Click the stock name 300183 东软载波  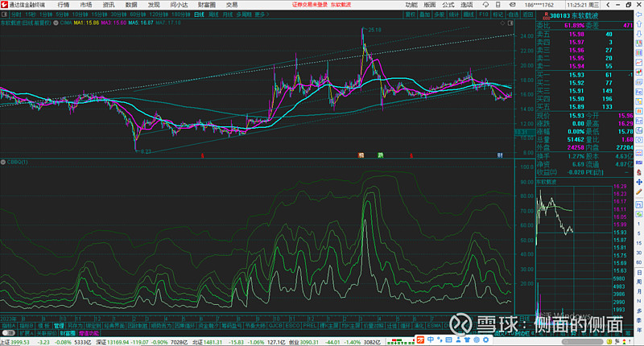click(x=574, y=15)
